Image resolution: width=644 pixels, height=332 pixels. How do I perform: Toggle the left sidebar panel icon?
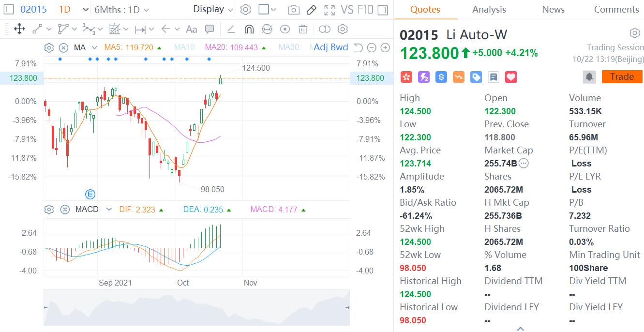click(x=8, y=9)
